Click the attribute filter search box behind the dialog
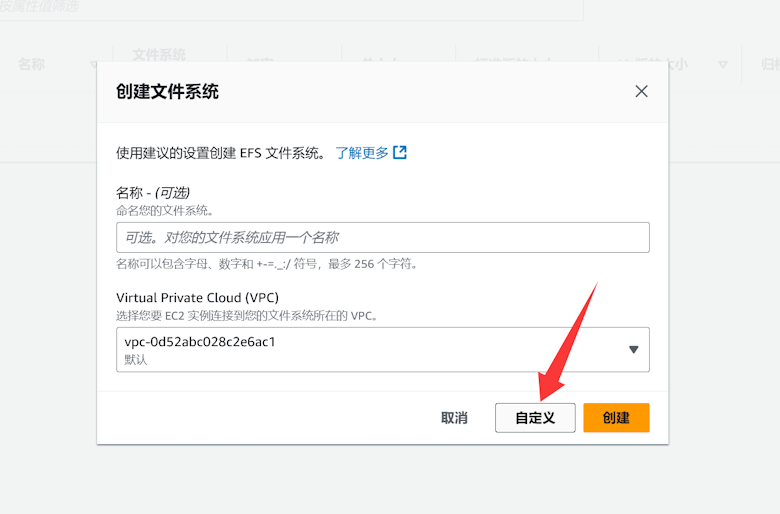 tap(290, 8)
